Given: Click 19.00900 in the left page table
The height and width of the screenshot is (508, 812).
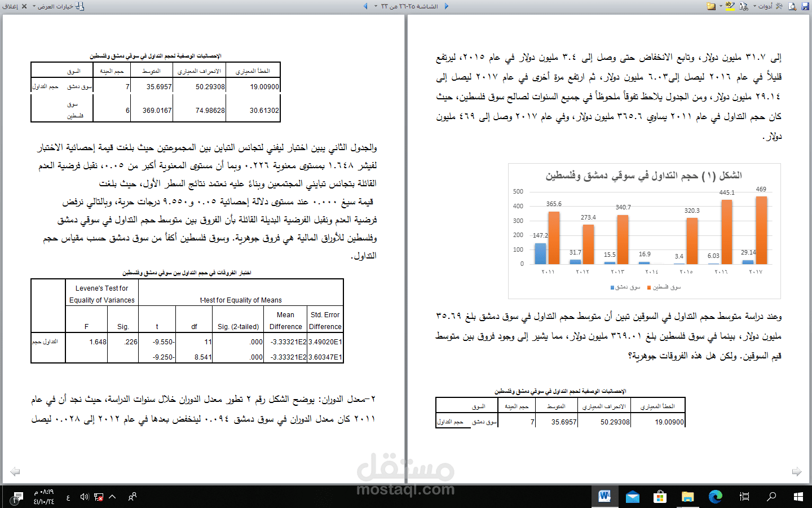Looking at the screenshot, I should point(264,87).
